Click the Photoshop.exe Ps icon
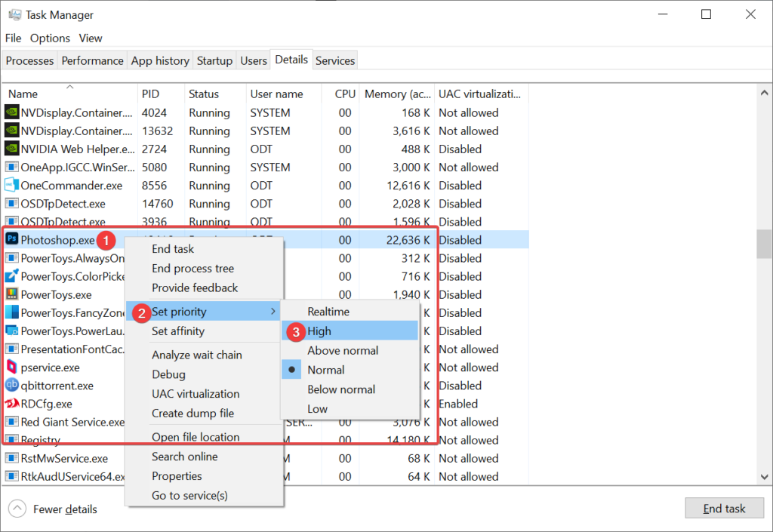Image resolution: width=773 pixels, height=532 pixels. pyautogui.click(x=12, y=240)
